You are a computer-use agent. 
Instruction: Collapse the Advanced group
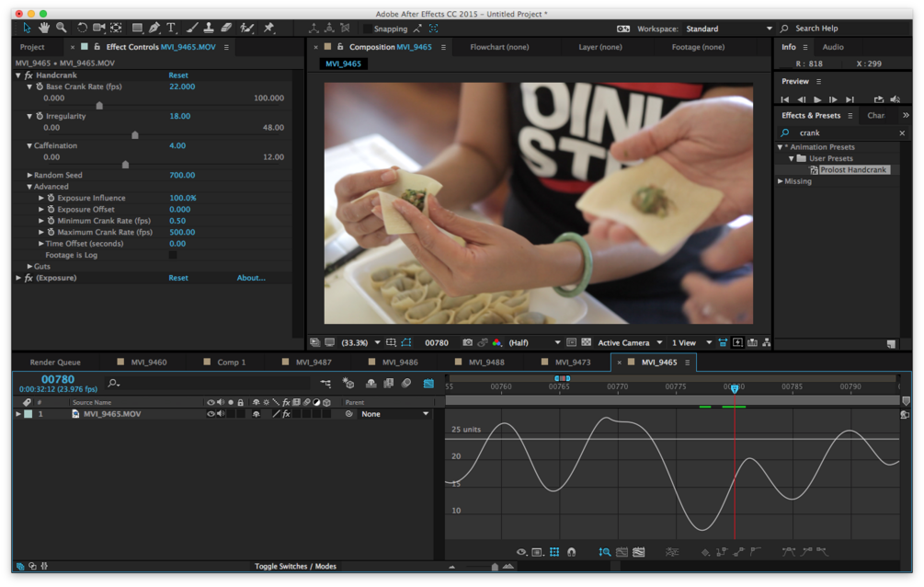click(29, 187)
